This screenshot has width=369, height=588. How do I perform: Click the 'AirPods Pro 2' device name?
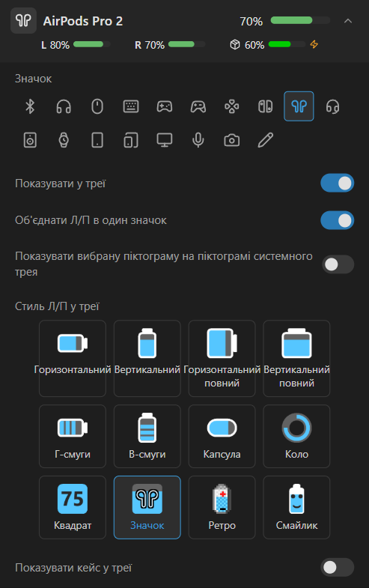click(83, 22)
